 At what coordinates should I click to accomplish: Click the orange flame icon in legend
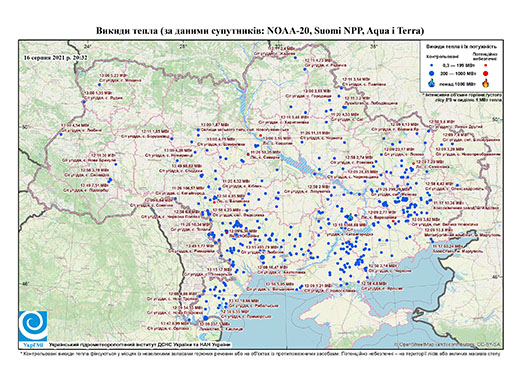(485, 83)
